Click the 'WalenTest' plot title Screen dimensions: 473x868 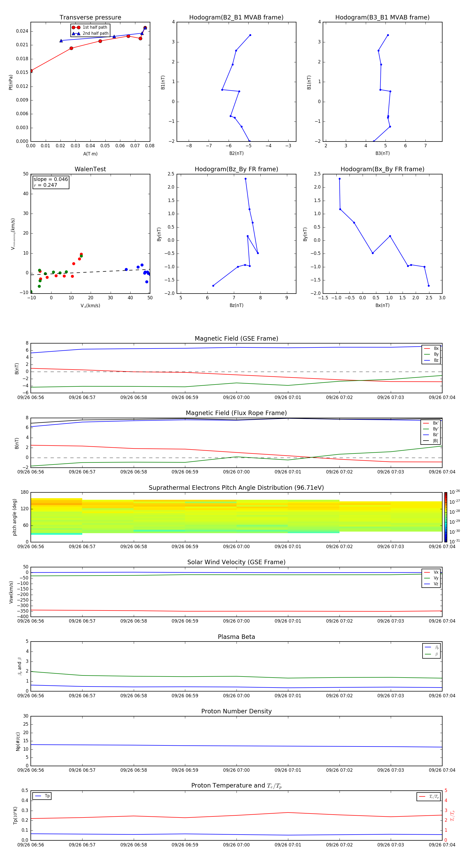coord(90,169)
